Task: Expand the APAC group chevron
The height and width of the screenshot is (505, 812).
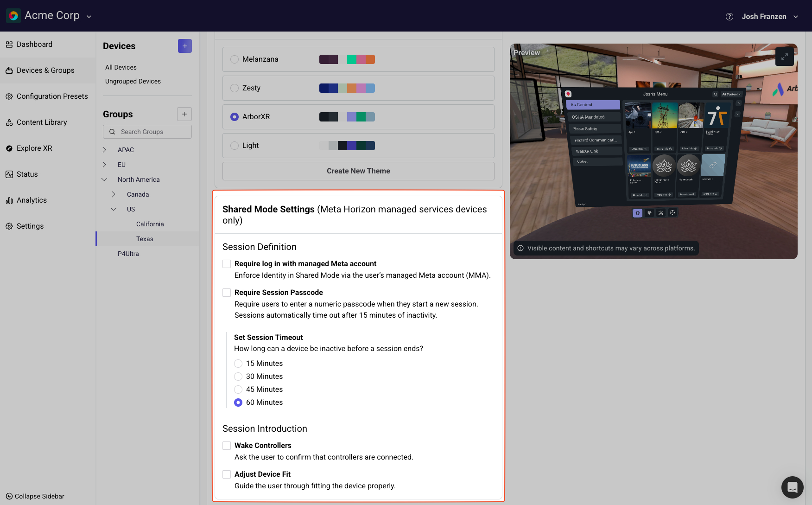Action: tap(104, 150)
